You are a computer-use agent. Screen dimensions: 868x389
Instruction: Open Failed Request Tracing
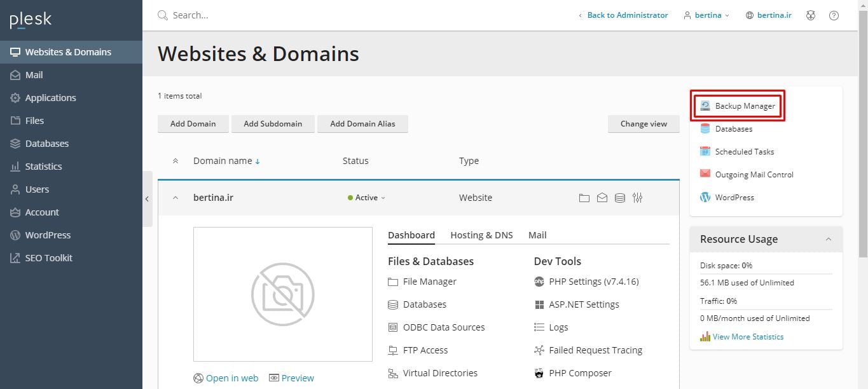click(588, 350)
